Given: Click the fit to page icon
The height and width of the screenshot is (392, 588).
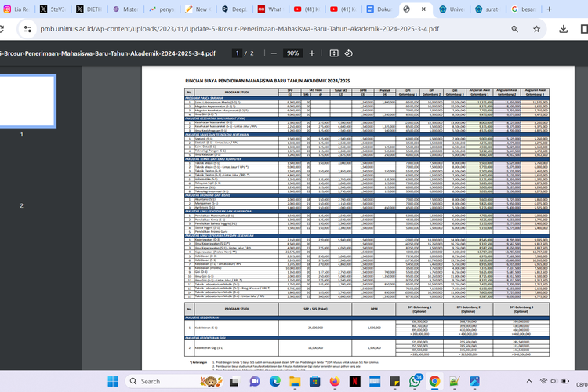Looking at the screenshot, I should [x=334, y=53].
